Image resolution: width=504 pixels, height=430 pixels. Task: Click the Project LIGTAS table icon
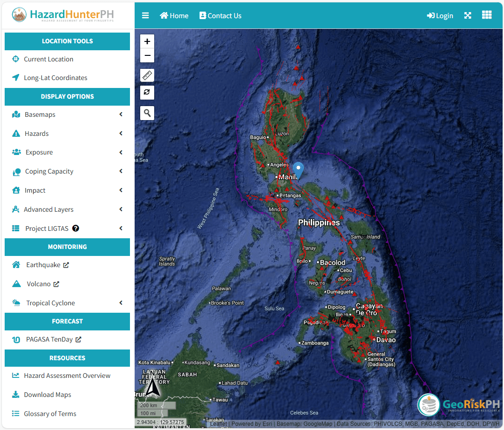(16, 228)
